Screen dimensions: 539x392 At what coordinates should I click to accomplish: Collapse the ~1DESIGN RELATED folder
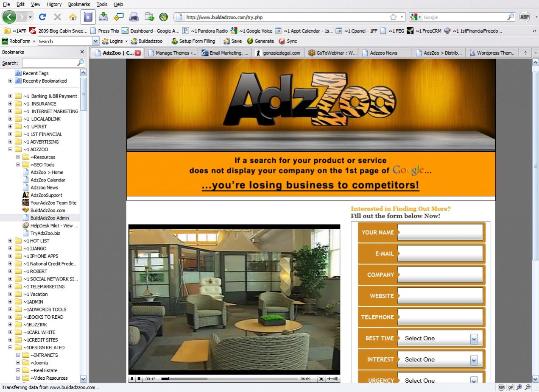tap(10, 348)
